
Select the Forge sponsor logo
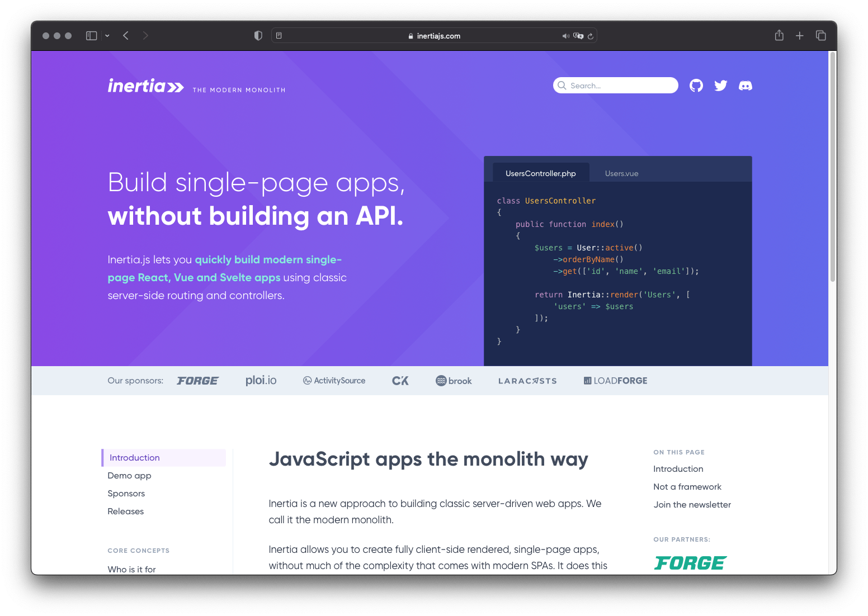(197, 380)
